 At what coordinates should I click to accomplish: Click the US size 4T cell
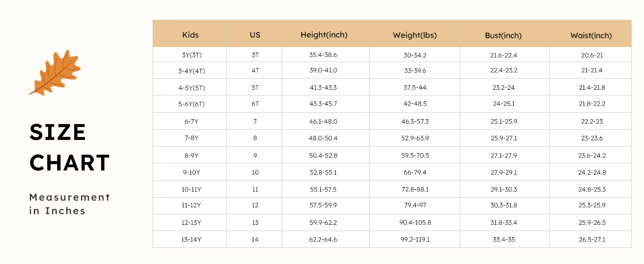[255, 70]
